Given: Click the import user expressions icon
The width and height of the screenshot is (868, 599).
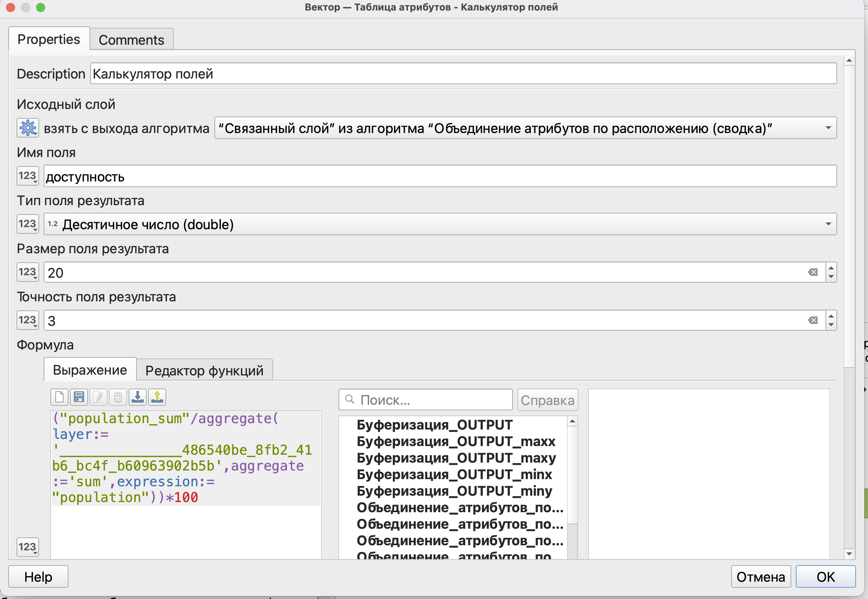Looking at the screenshot, I should point(138,397).
